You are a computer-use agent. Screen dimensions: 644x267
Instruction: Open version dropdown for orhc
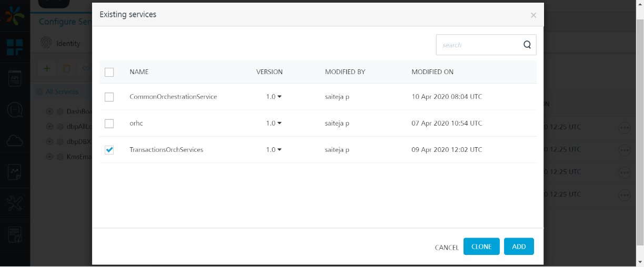click(x=274, y=123)
